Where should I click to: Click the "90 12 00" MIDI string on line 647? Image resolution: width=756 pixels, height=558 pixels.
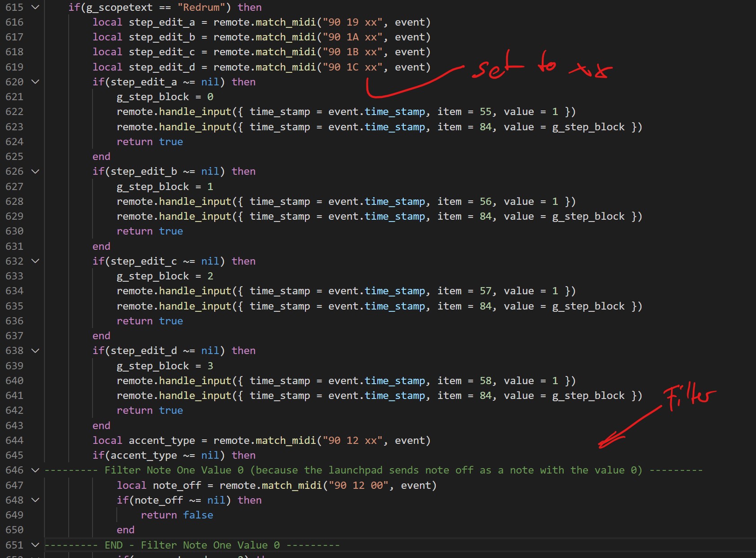click(x=358, y=485)
